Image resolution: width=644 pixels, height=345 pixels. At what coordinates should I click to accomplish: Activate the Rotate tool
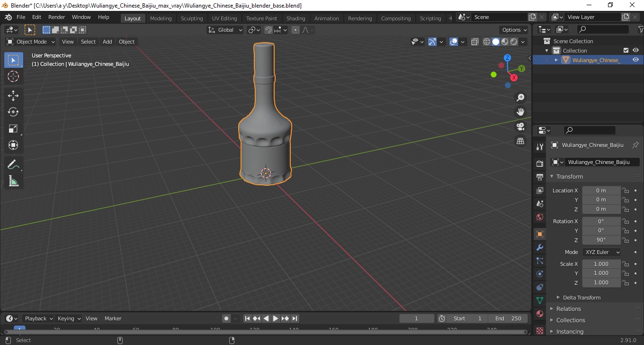pos(13,112)
